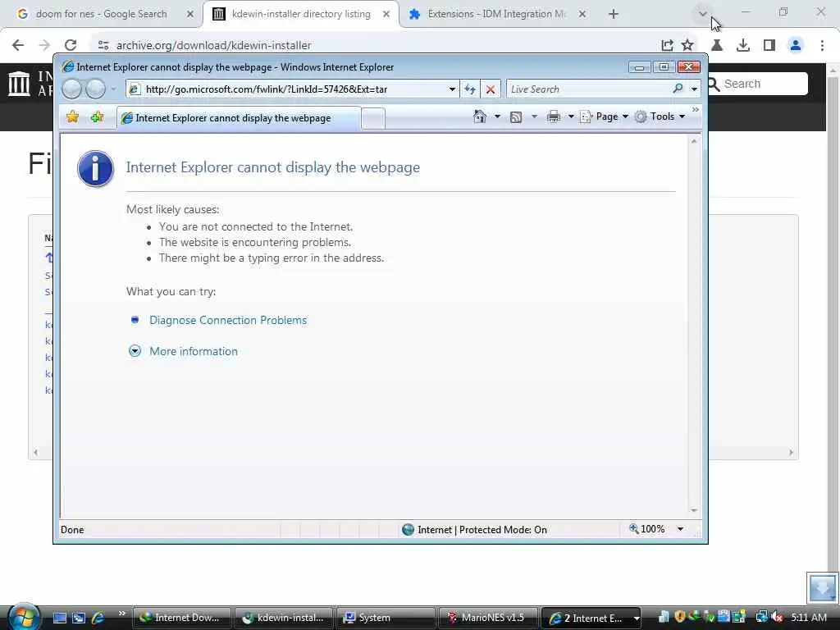840x630 pixels.
Task: Open the IE zoom level dropdown arrow
Action: pos(680,529)
